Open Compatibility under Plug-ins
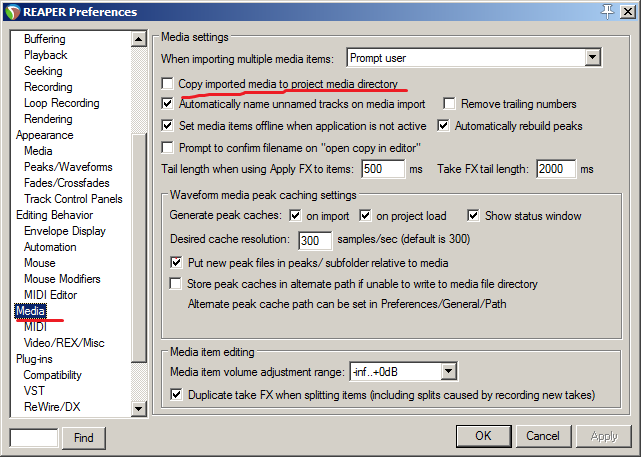641x457 pixels. pos(53,374)
